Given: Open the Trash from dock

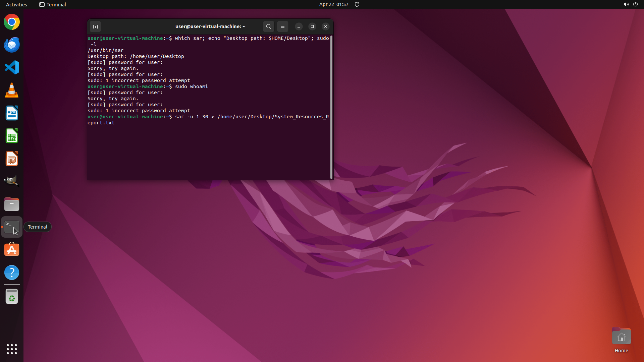Looking at the screenshot, I should pyautogui.click(x=12, y=297).
